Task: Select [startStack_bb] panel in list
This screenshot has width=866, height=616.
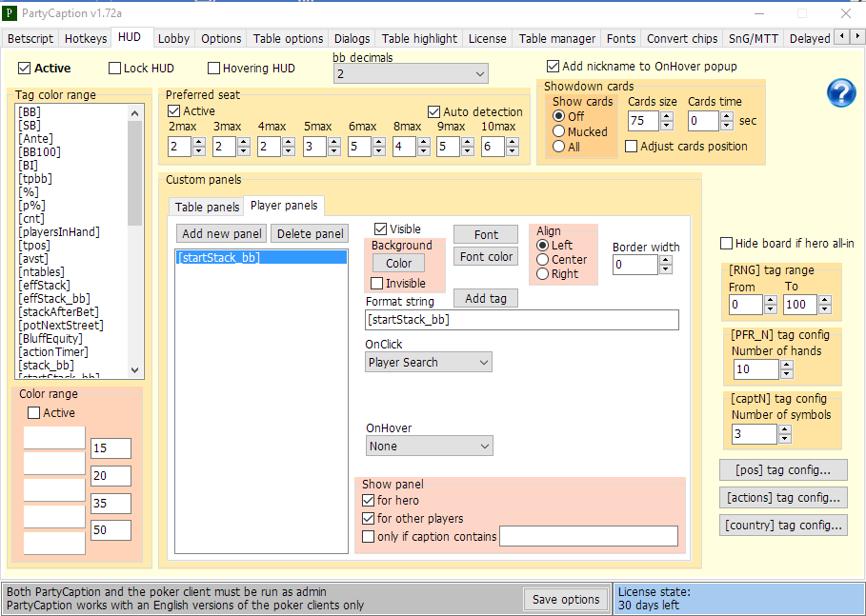Action: [262, 257]
